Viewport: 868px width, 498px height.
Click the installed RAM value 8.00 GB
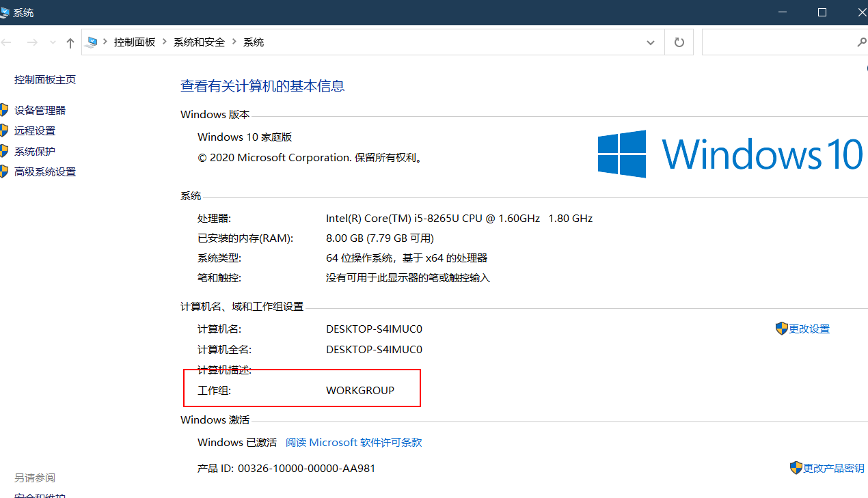coord(380,238)
